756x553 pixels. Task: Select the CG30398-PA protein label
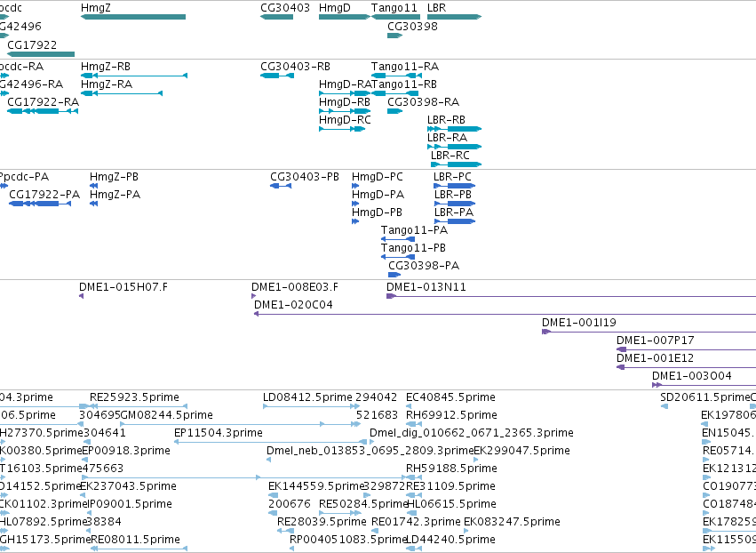pyautogui.click(x=424, y=267)
